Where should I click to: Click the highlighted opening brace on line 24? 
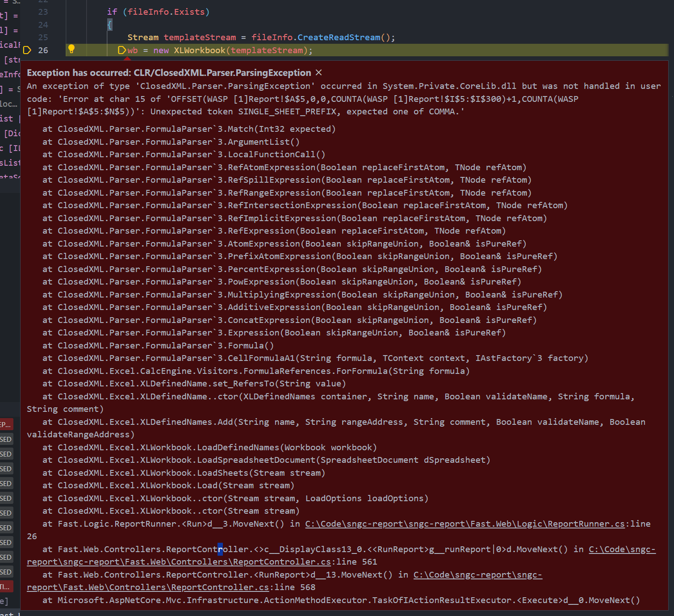pyautogui.click(x=110, y=25)
